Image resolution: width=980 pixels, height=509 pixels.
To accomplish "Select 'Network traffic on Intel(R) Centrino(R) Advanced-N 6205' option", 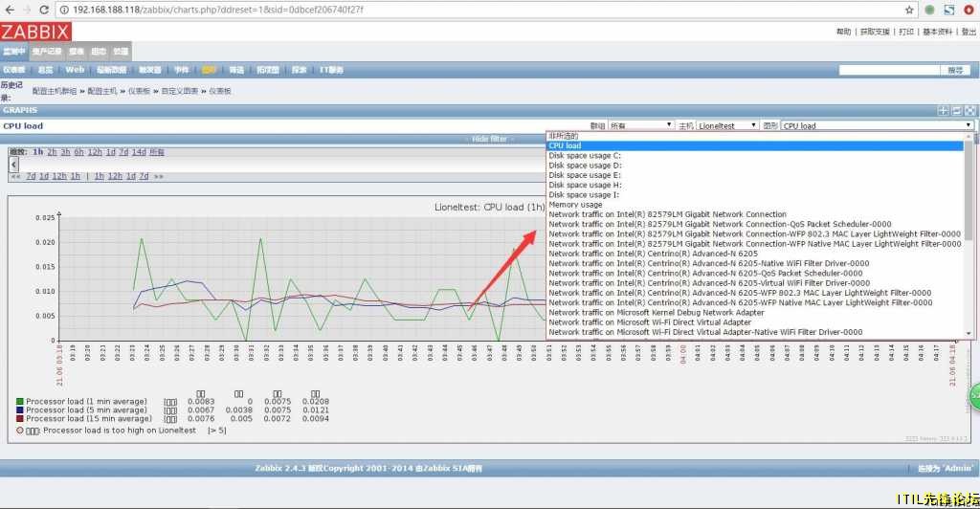I will click(755, 254).
